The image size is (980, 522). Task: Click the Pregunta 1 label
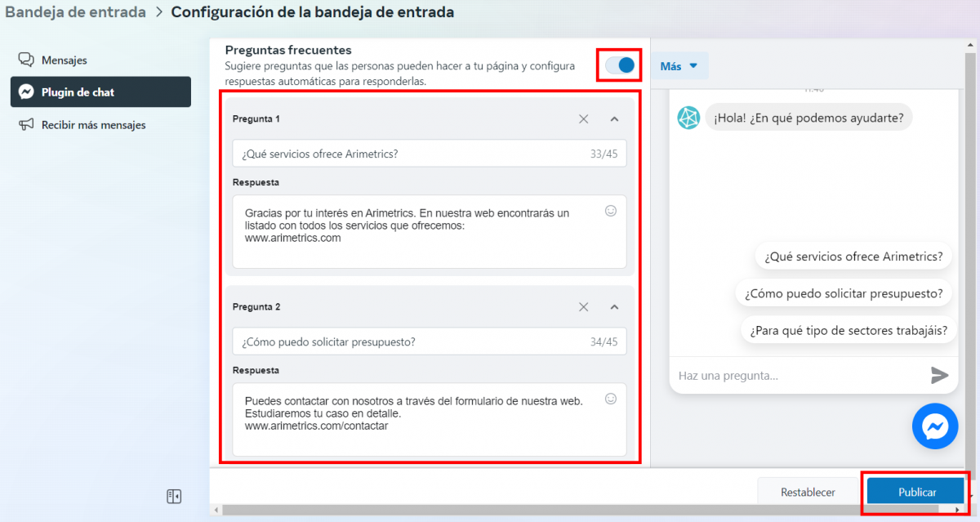point(256,118)
